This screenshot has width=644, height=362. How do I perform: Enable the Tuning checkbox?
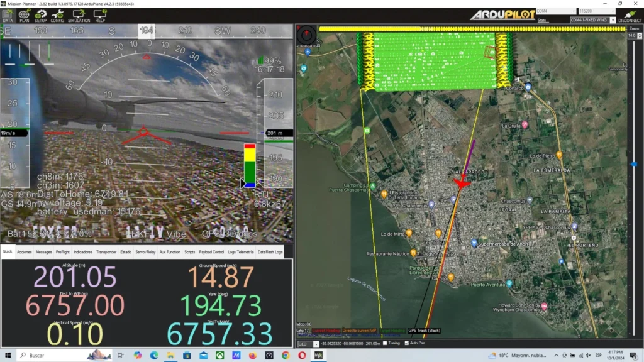pos(386,343)
